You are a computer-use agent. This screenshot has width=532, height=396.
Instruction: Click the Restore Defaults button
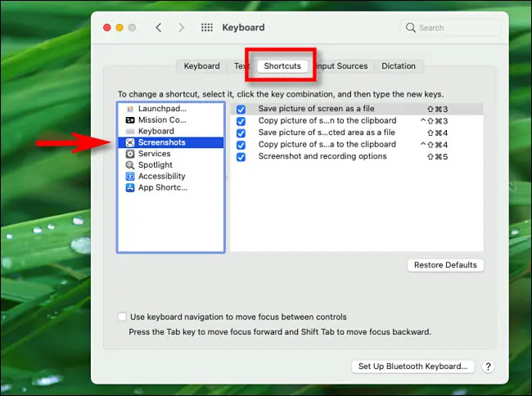(445, 265)
